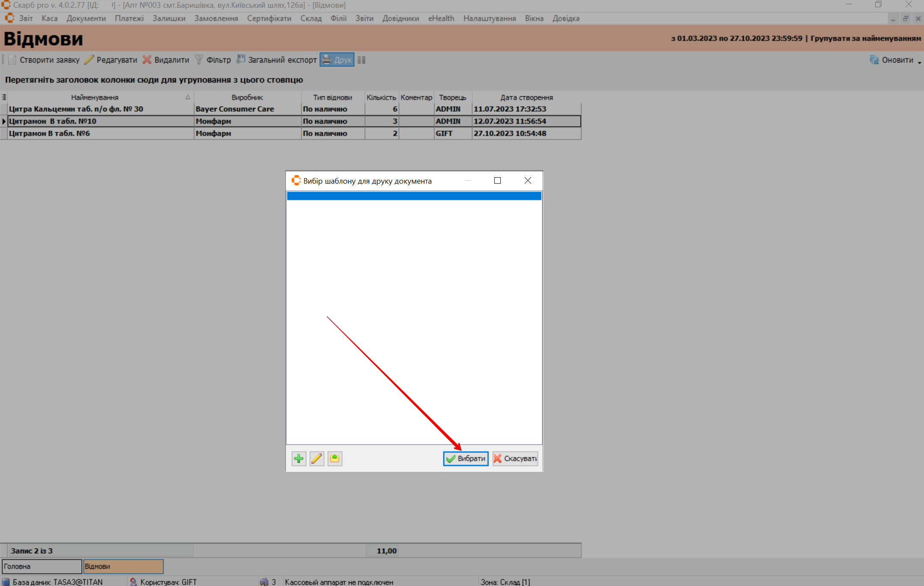Click the Видалити red cross icon

point(147,60)
